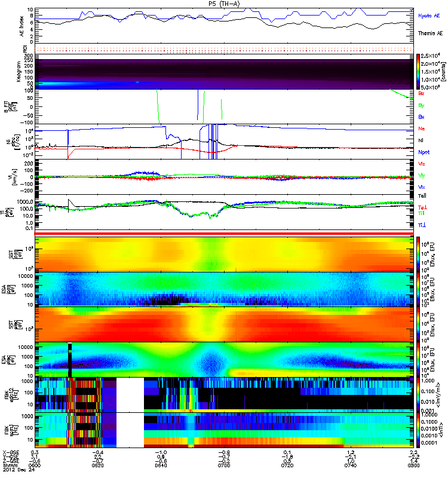Click the red Te⊥ legend label
448x478 pixels.
click(x=422, y=207)
